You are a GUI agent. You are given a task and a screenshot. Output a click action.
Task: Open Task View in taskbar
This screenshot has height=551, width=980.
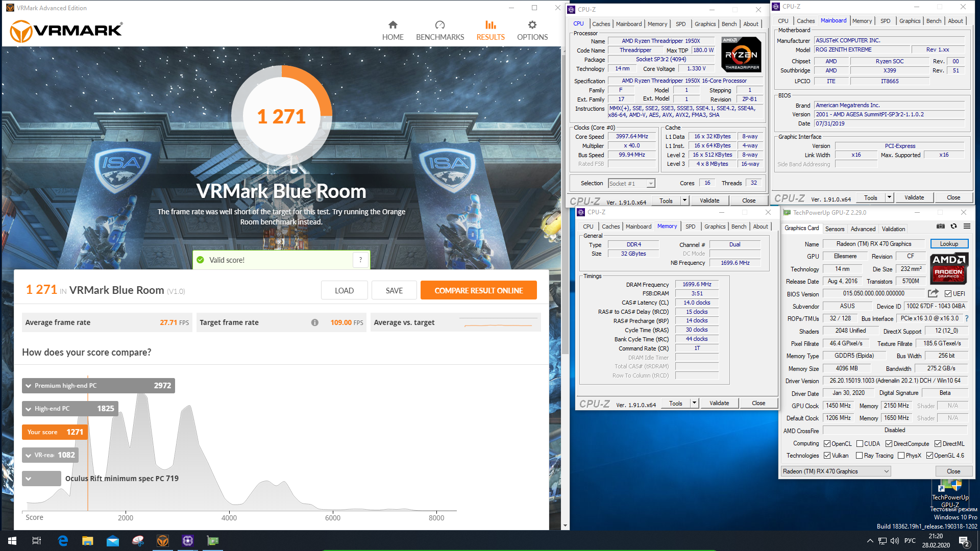37,541
